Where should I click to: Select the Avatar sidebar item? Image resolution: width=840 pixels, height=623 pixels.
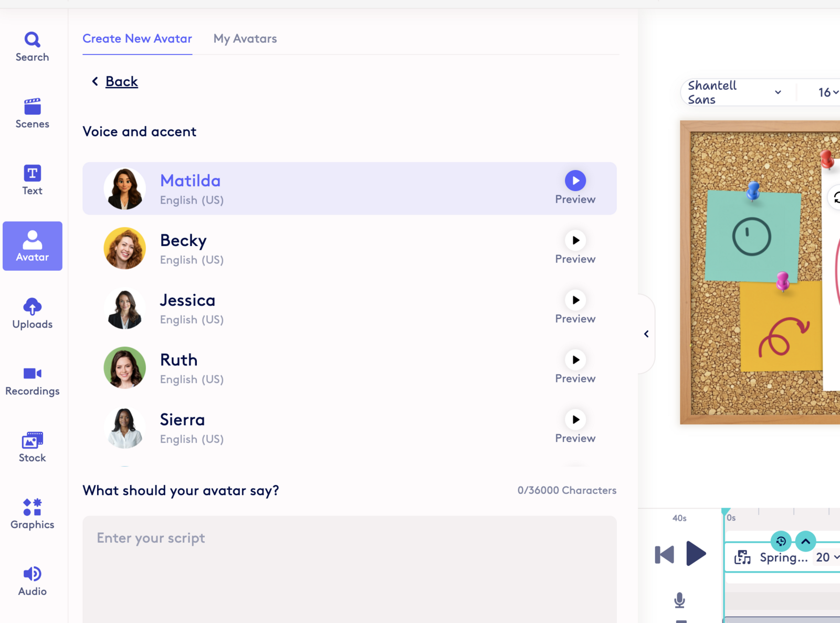(33, 246)
